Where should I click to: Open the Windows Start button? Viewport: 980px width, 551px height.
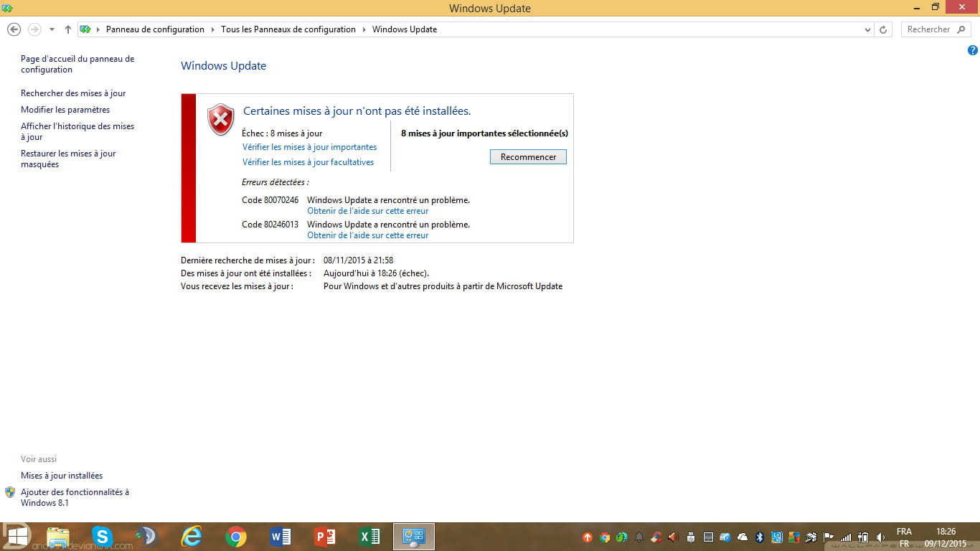click(x=17, y=537)
